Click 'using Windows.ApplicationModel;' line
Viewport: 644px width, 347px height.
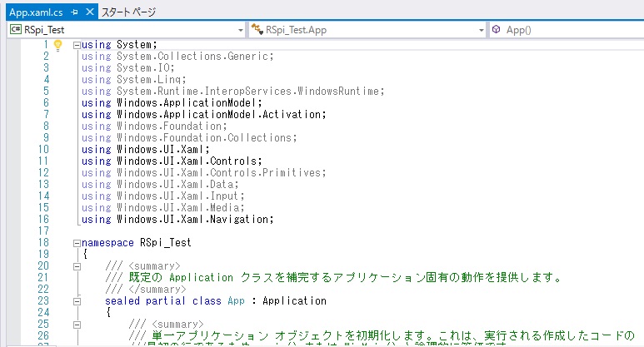click(x=172, y=102)
